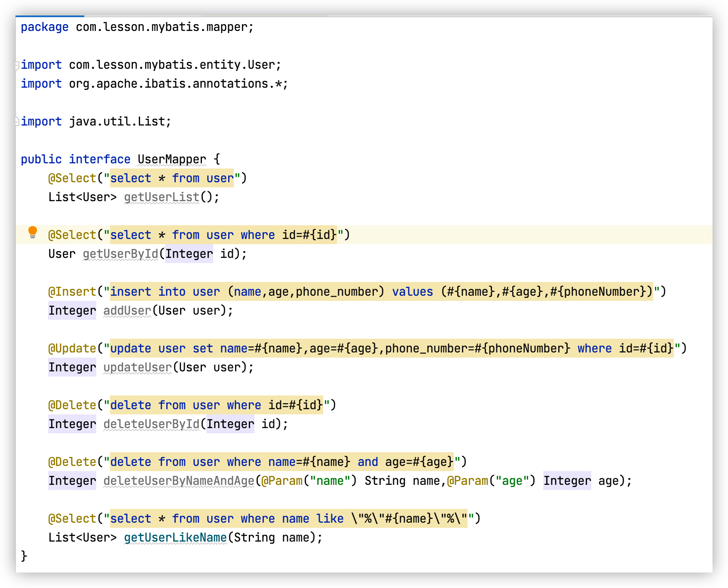Image resolution: width=728 pixels, height=588 pixels.
Task: Click @Select annotation above getUserLikeName
Action: (72, 519)
